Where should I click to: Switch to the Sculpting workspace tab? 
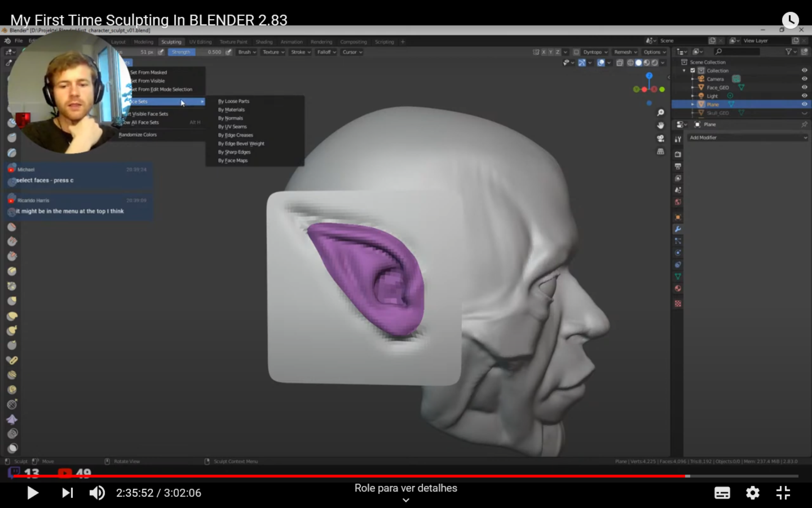coord(171,42)
